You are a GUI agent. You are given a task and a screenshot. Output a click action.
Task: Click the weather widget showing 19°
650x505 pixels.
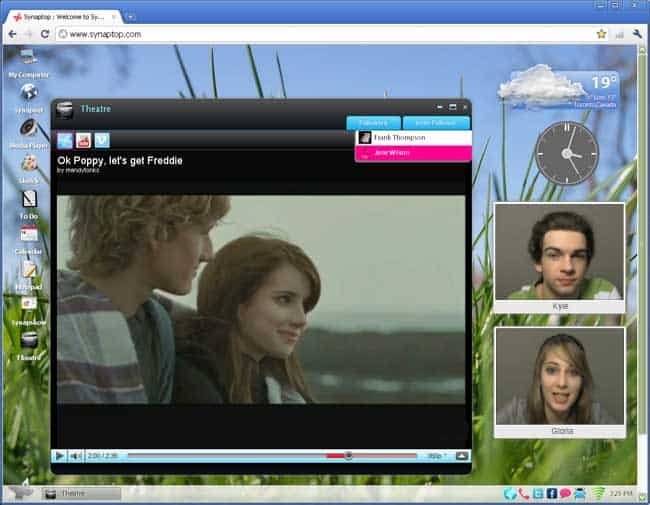[x=559, y=88]
